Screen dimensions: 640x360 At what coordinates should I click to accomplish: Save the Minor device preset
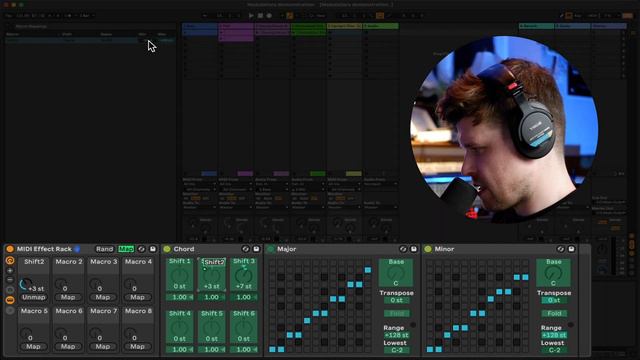tap(571, 249)
